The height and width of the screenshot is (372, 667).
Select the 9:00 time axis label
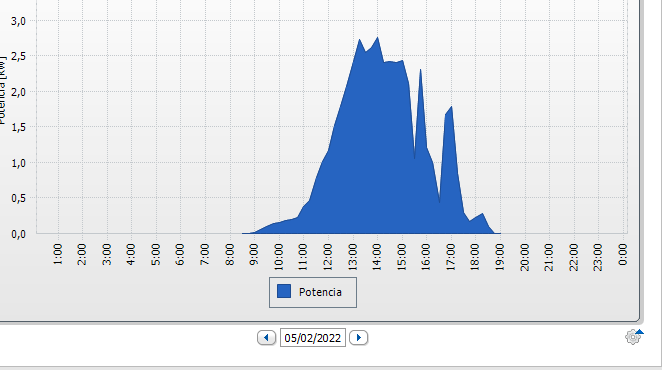click(254, 255)
